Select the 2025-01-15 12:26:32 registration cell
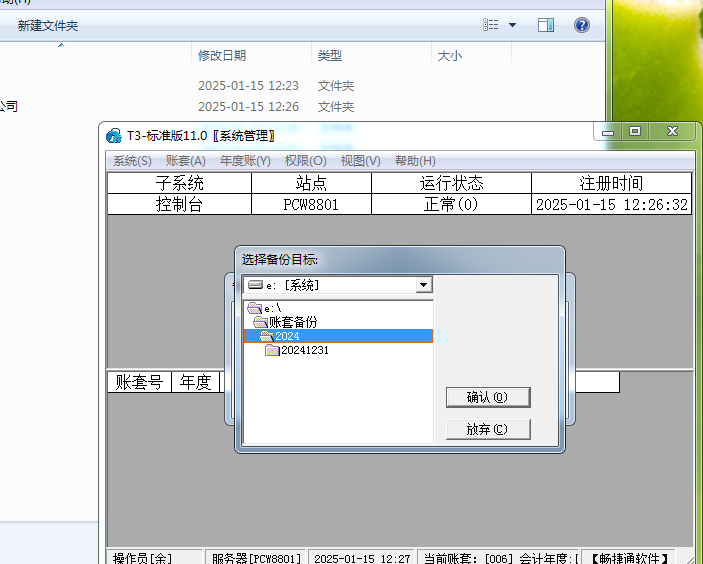 coord(612,204)
